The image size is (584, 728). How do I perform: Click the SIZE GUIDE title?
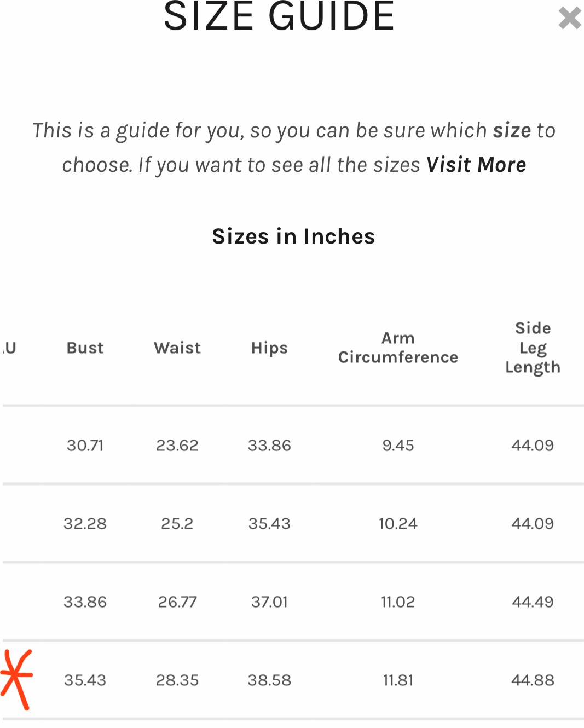pyautogui.click(x=279, y=16)
